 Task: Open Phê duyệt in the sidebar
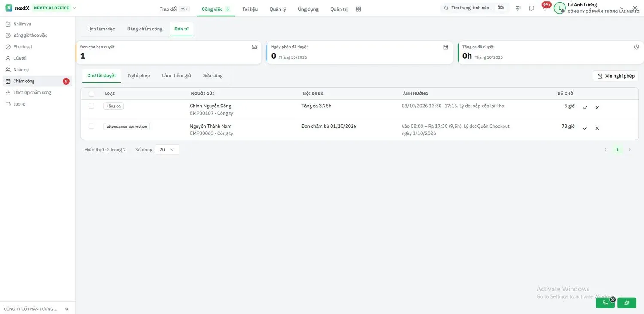coord(37,47)
